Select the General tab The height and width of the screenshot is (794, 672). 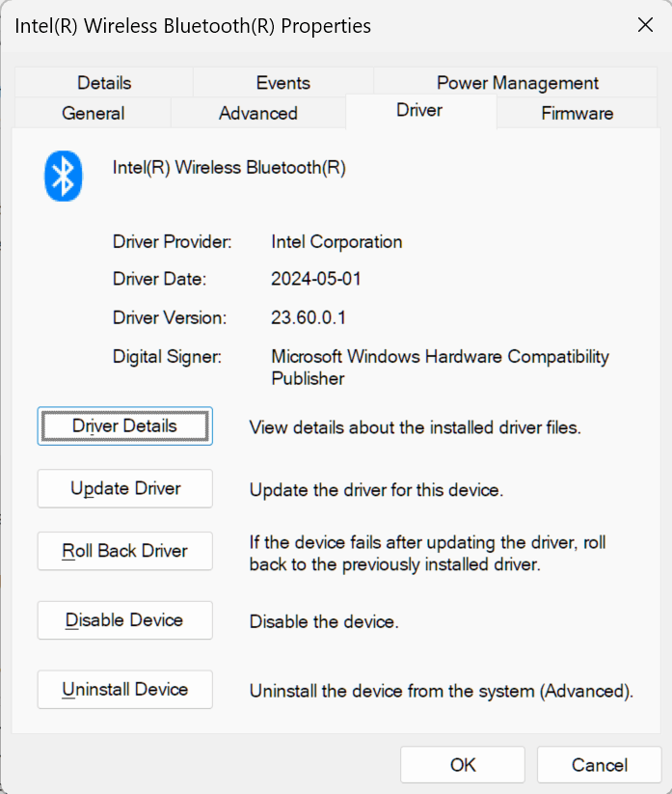(94, 113)
